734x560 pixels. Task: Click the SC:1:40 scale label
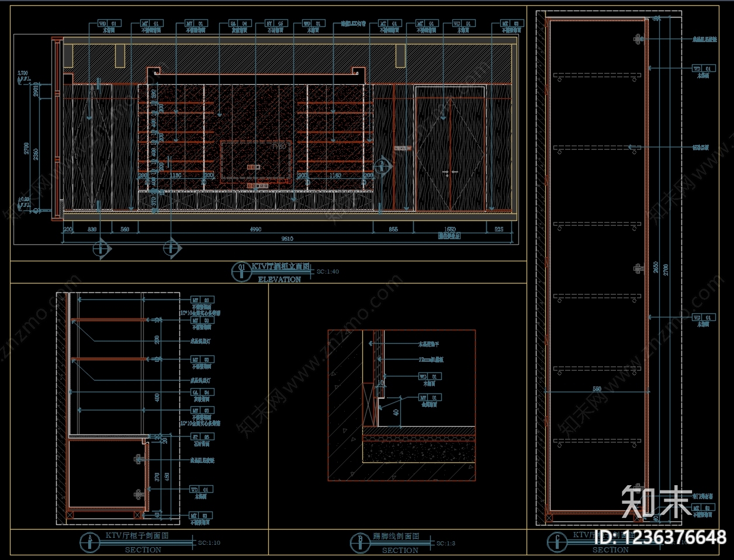click(x=328, y=272)
